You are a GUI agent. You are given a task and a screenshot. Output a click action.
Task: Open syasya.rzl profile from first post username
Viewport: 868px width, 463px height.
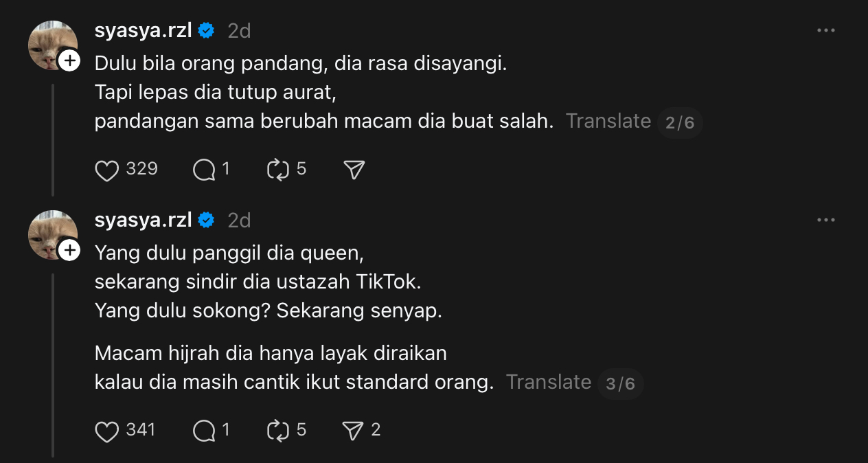(143, 31)
